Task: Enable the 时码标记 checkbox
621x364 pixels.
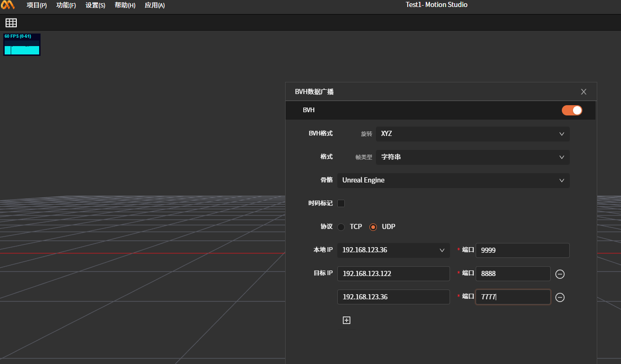Action: click(x=341, y=203)
